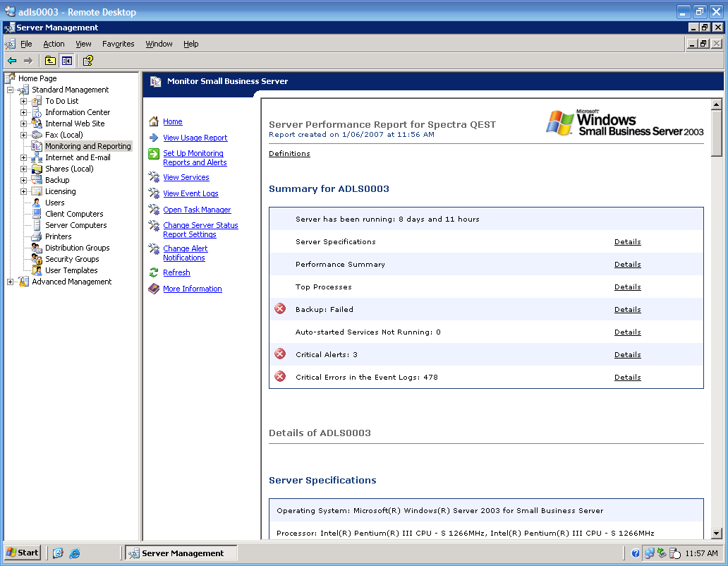The height and width of the screenshot is (566, 728).
Task: Click the Up one level folder icon
Action: pos(50,61)
